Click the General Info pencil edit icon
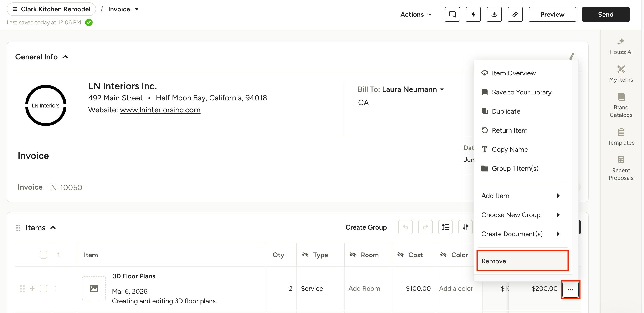This screenshot has width=644, height=313. (x=572, y=56)
